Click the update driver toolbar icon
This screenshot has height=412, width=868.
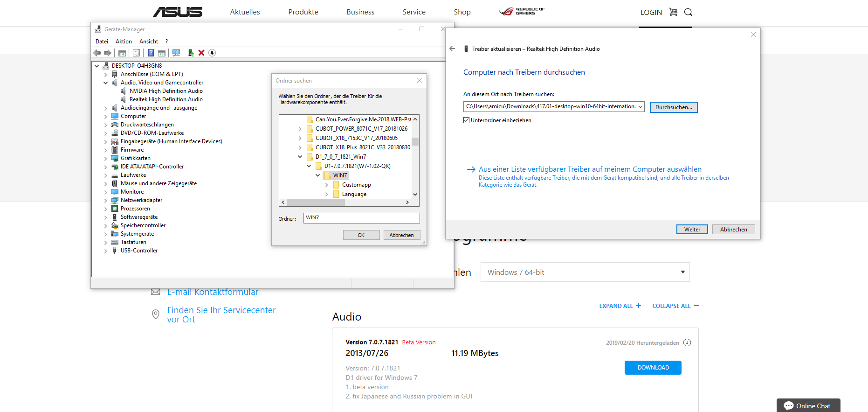(191, 53)
